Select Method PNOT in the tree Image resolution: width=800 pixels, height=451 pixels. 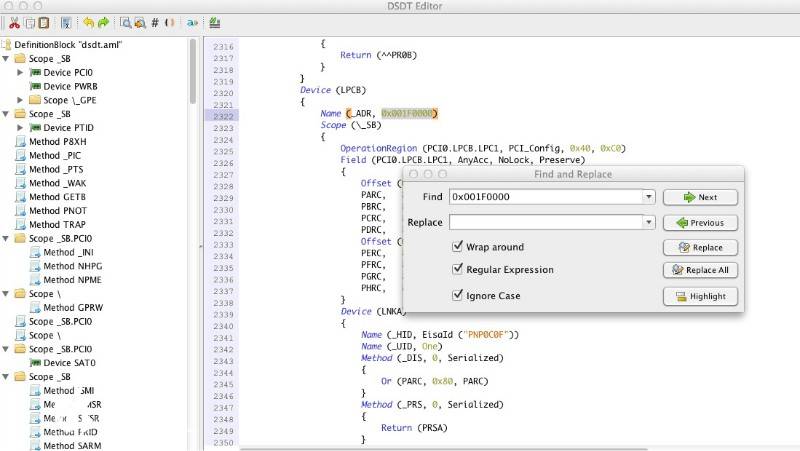point(59,211)
